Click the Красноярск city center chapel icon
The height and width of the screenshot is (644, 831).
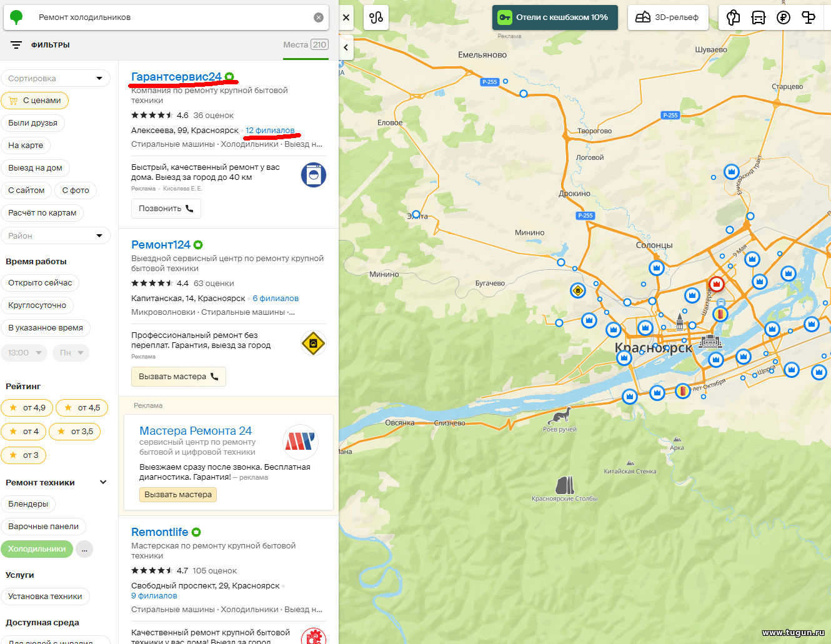click(680, 322)
